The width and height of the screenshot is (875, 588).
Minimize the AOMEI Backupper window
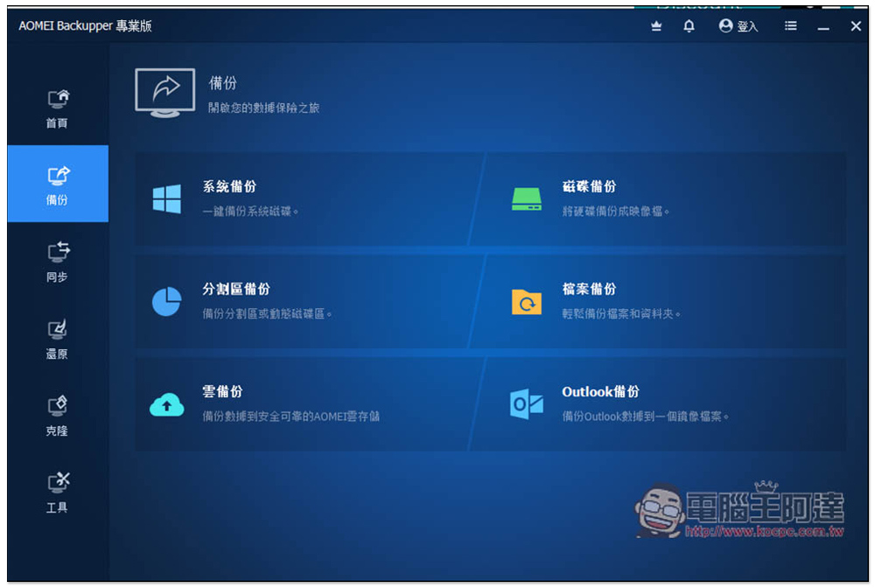(x=823, y=27)
